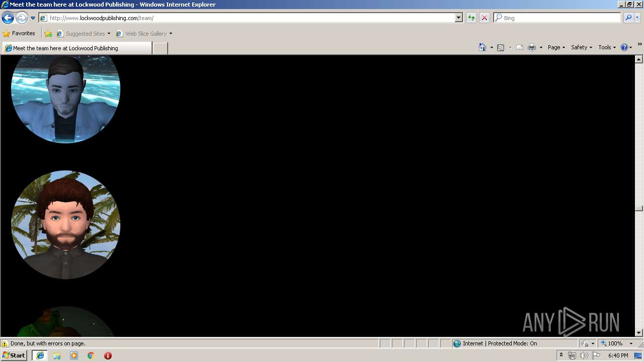The image size is (644, 362).
Task: Click the Add to Favorites bar icon
Action: (48, 34)
